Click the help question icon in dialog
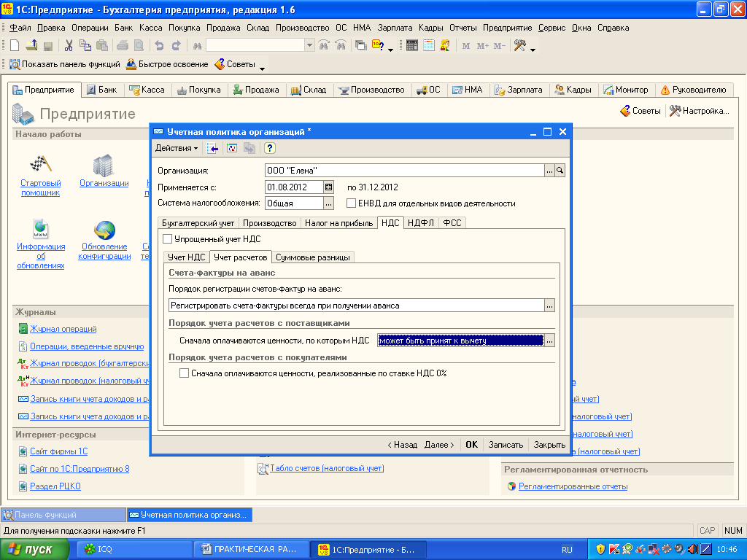Viewport: 747px width, 560px height. pyautogui.click(x=270, y=148)
